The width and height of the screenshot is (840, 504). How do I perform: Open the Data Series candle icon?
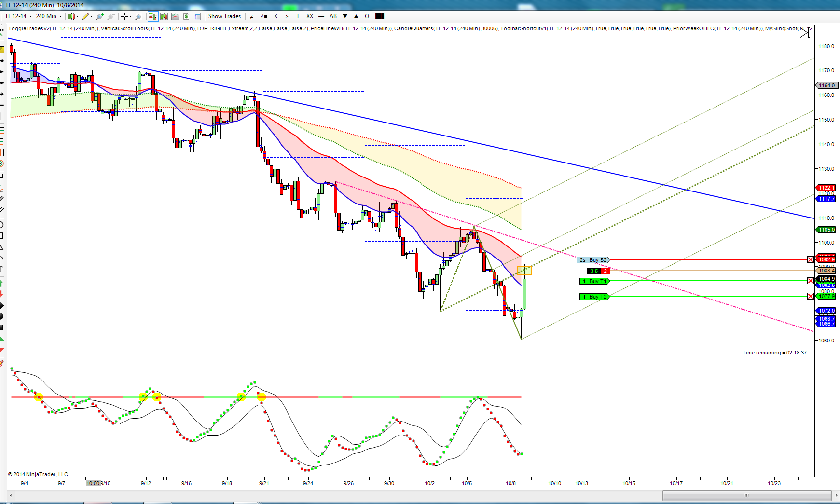click(164, 16)
